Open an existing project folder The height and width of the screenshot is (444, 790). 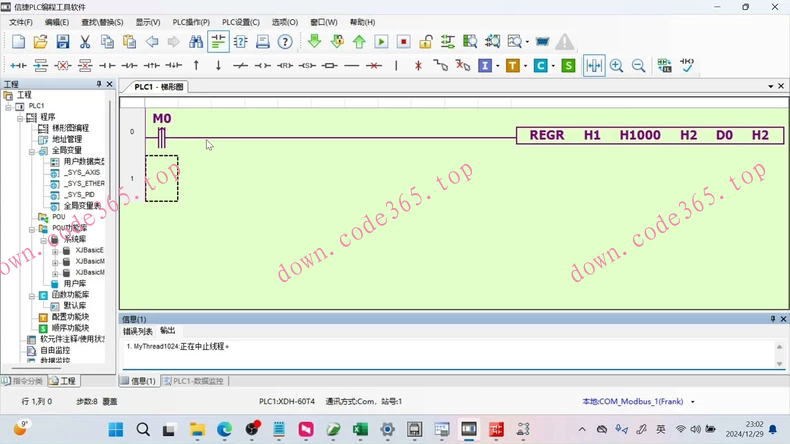coord(40,41)
